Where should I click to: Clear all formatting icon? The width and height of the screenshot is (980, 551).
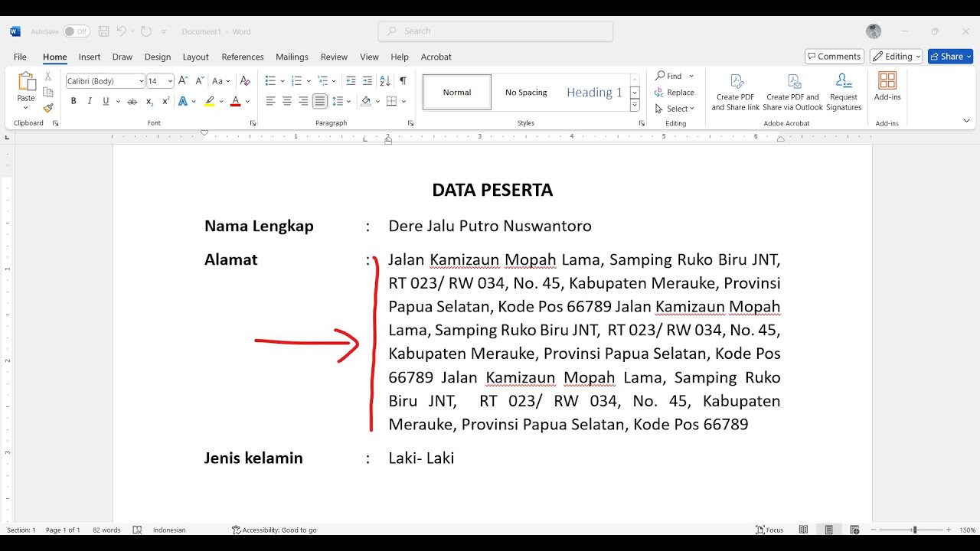click(x=245, y=80)
